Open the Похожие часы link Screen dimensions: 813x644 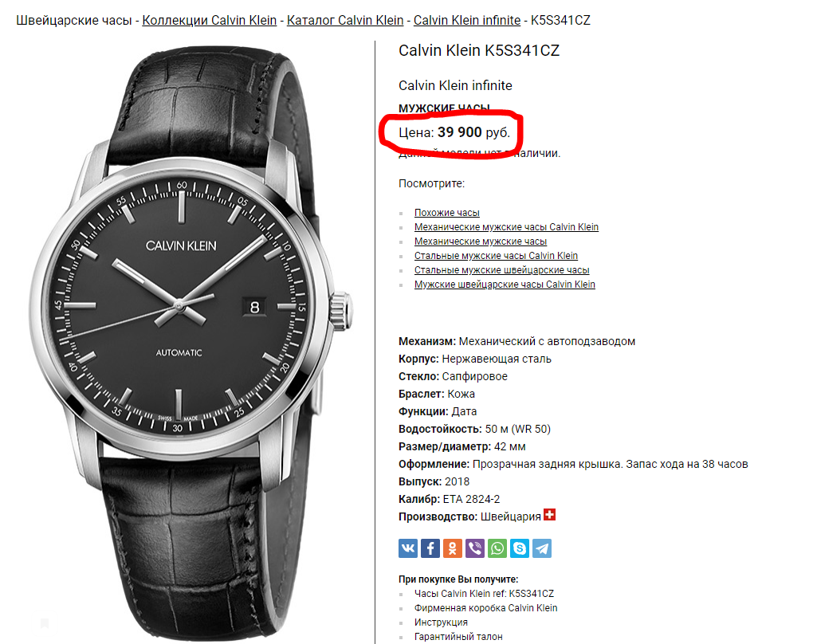tap(447, 213)
